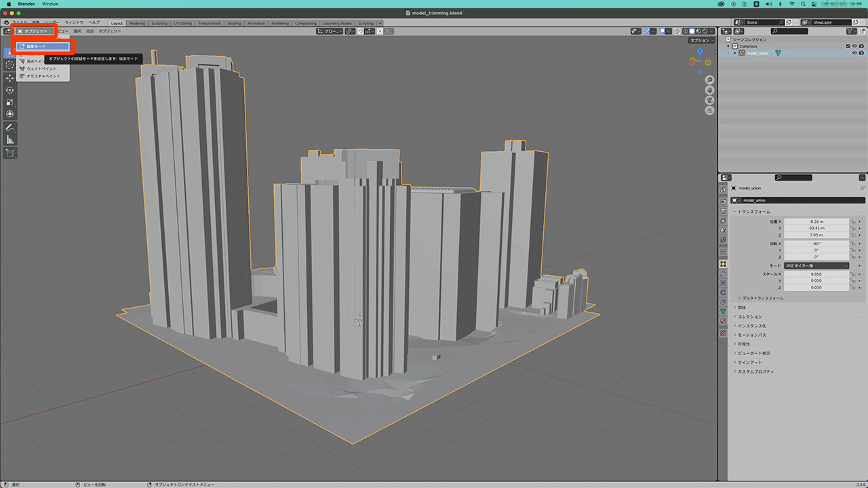Image resolution: width=868 pixels, height=488 pixels.
Task: Open the ヘルプ menu
Action: [x=94, y=22]
